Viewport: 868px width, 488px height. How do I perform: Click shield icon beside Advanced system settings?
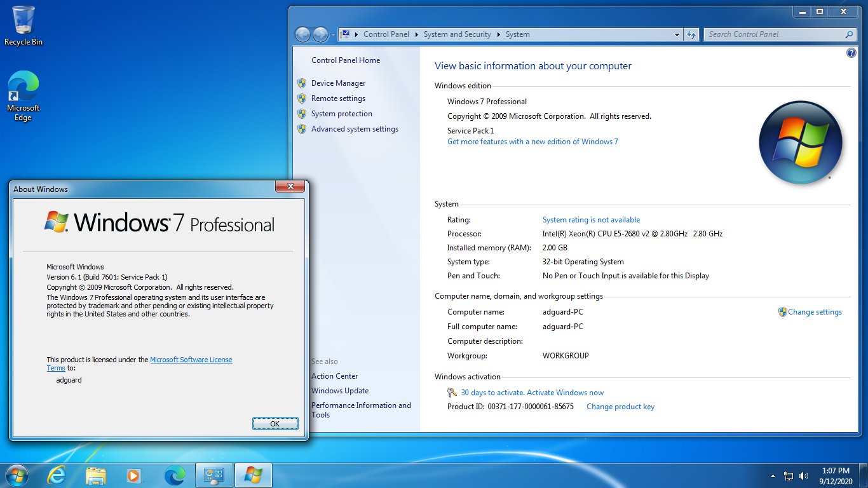point(302,129)
